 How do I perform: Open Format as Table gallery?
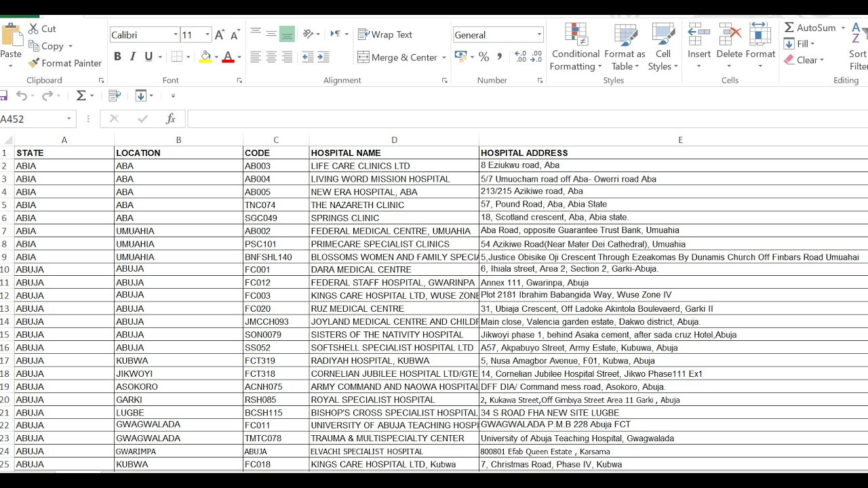coord(625,47)
